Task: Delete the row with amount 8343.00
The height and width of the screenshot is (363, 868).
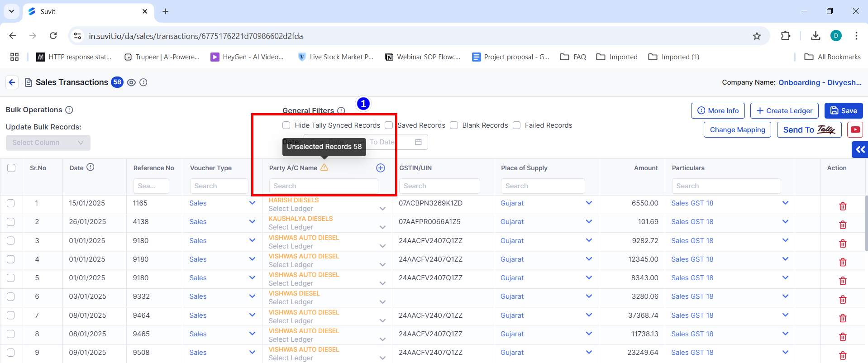Action: point(843,281)
